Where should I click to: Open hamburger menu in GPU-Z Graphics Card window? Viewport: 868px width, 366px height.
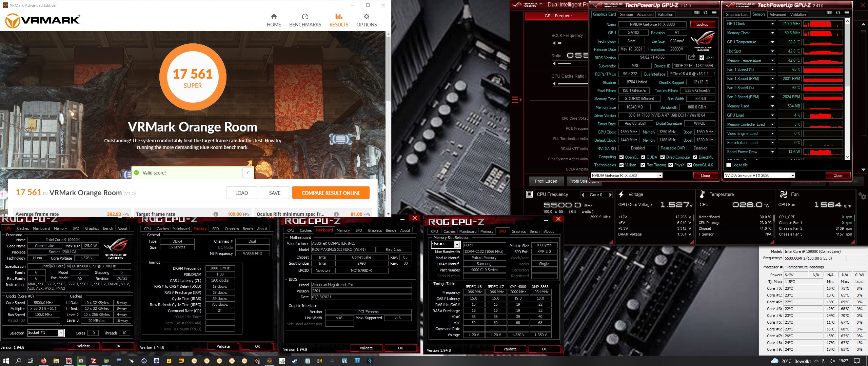[x=714, y=13]
